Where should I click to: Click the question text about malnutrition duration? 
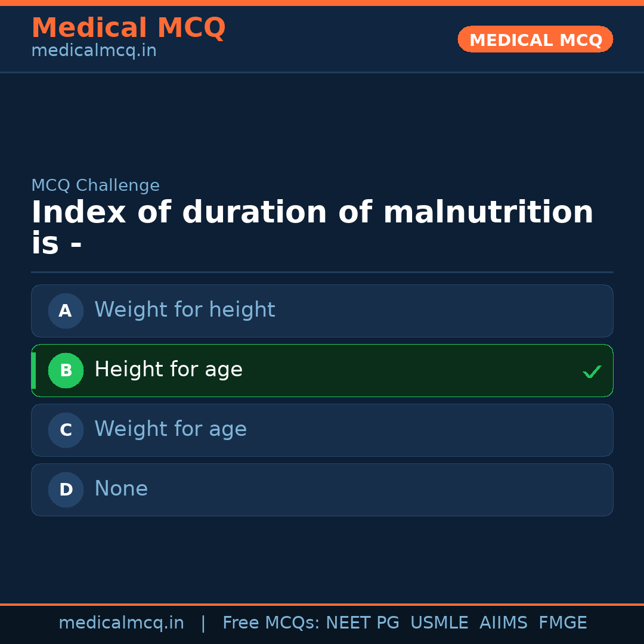click(x=312, y=225)
